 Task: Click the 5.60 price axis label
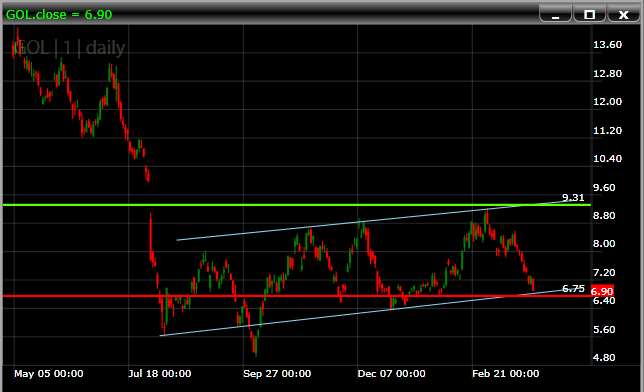(604, 330)
